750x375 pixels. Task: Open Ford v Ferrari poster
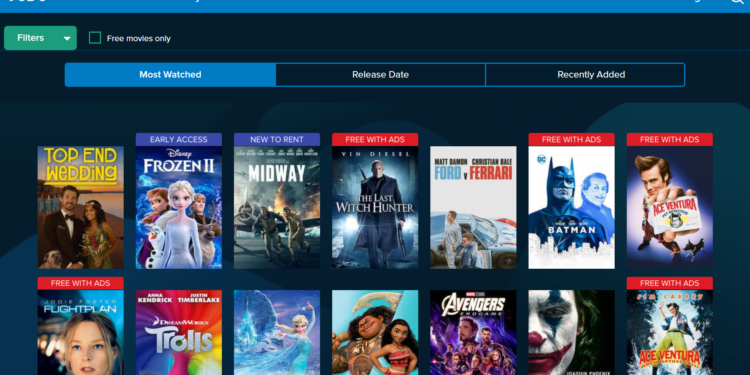coord(474,207)
